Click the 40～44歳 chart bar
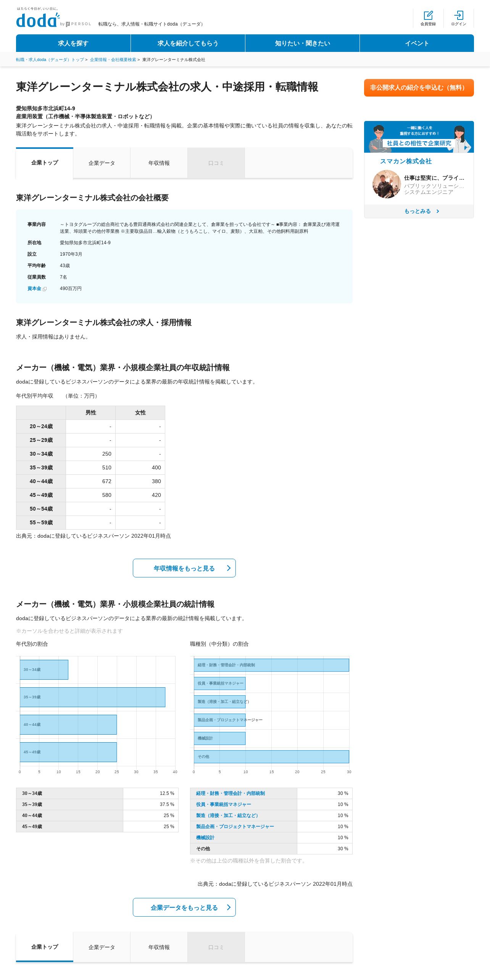The height and width of the screenshot is (980, 490). [x=68, y=724]
